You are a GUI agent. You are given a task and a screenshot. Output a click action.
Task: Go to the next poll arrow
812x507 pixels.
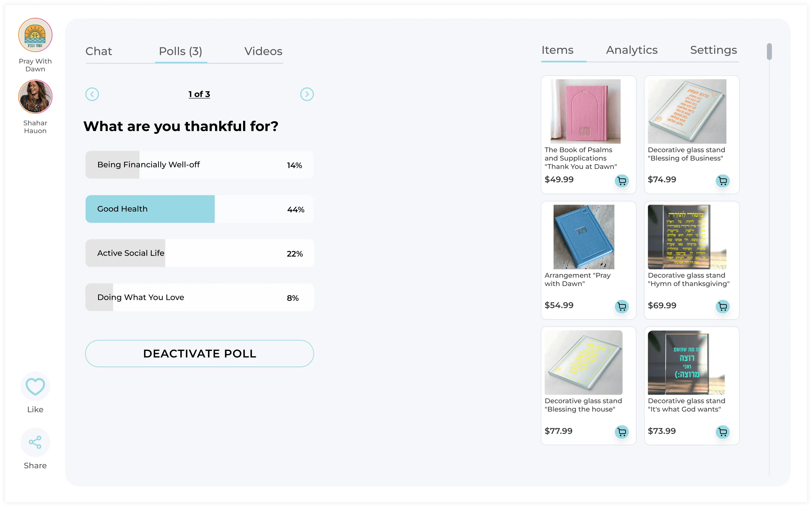click(x=307, y=94)
